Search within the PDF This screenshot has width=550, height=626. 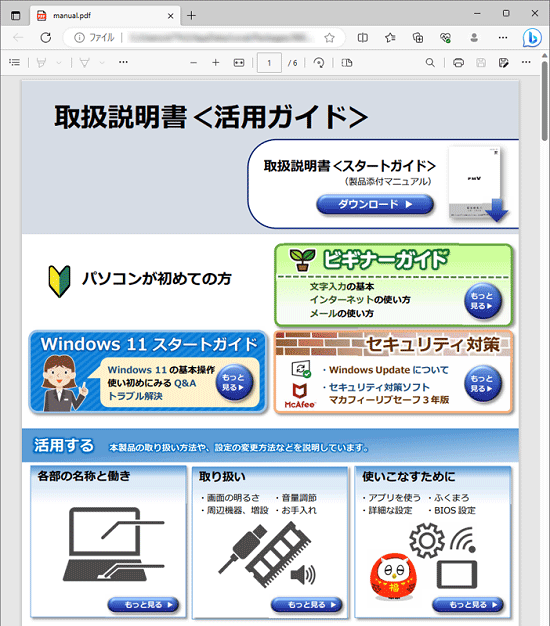coord(430,63)
